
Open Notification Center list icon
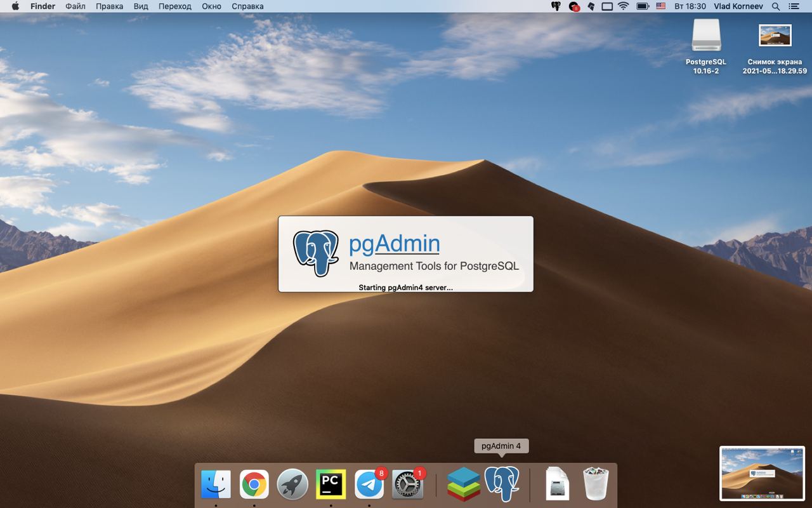pos(794,6)
